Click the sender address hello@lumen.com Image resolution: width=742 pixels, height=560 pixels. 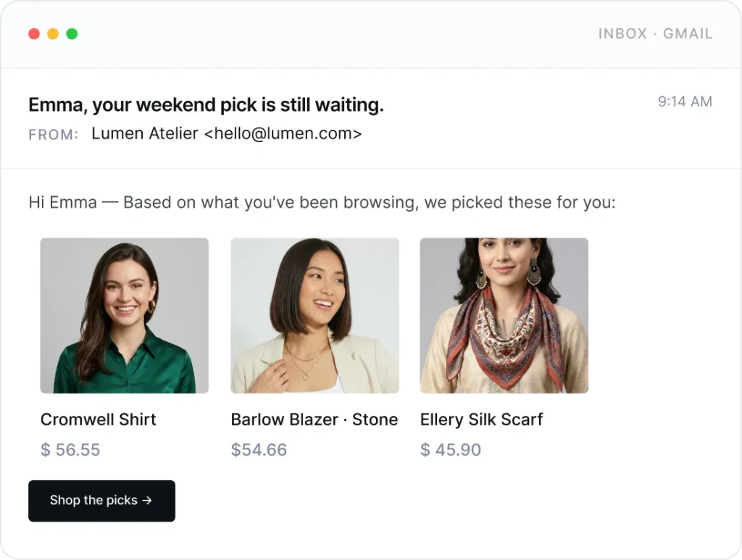coord(283,134)
